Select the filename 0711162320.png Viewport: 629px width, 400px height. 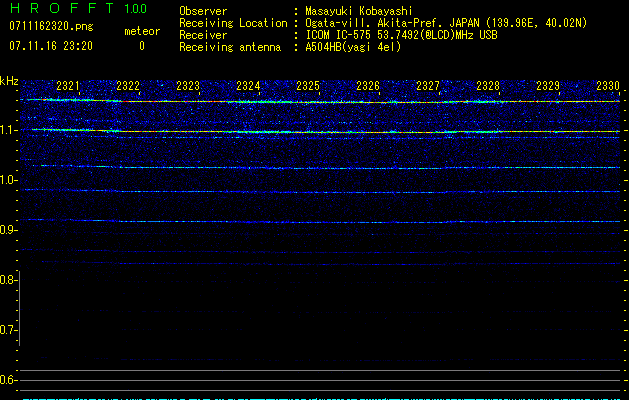pos(52,26)
